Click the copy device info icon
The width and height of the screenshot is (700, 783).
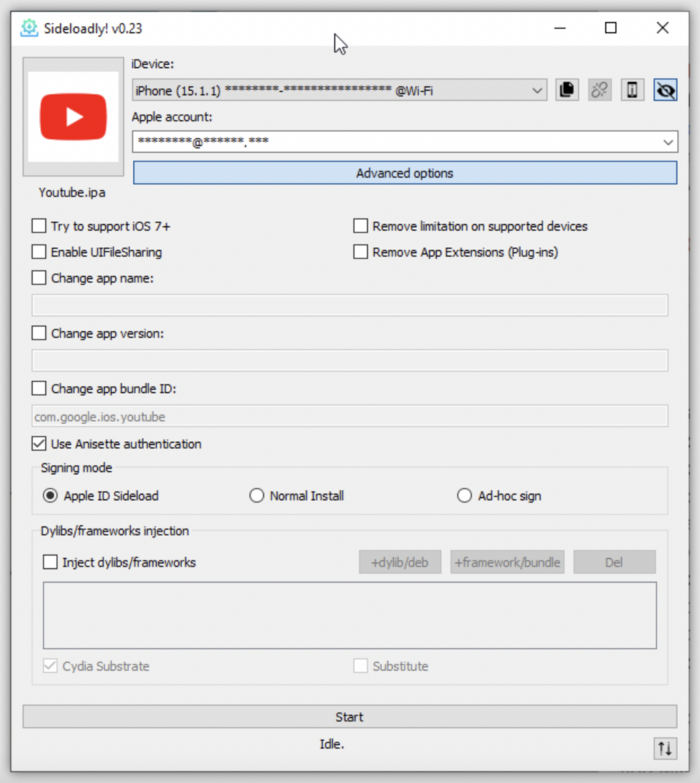pyautogui.click(x=567, y=89)
